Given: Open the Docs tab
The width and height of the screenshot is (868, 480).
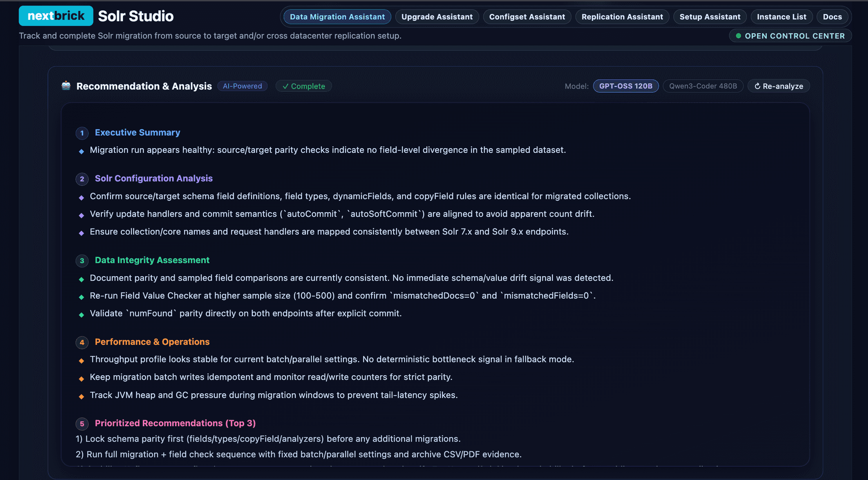Looking at the screenshot, I should (832, 17).
